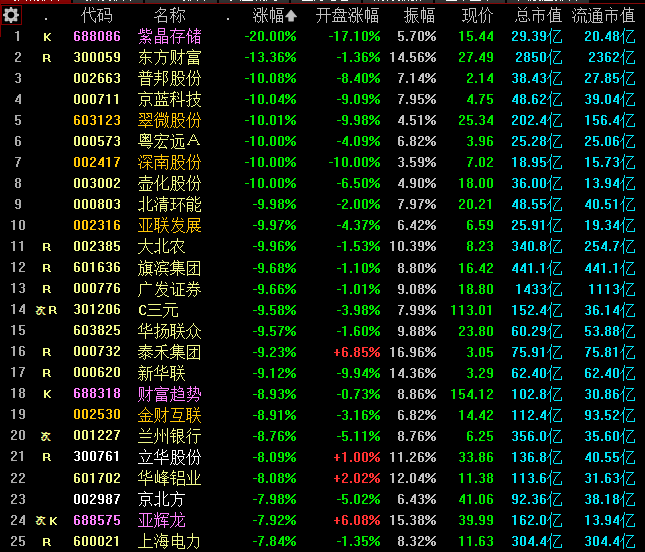Click row number 10
645x552 pixels.
pyautogui.click(x=18, y=225)
